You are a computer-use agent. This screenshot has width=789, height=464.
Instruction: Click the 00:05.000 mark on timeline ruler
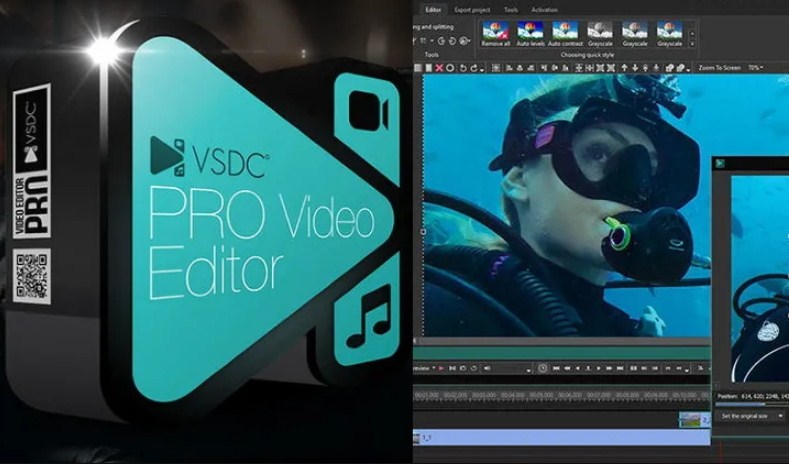541,396
